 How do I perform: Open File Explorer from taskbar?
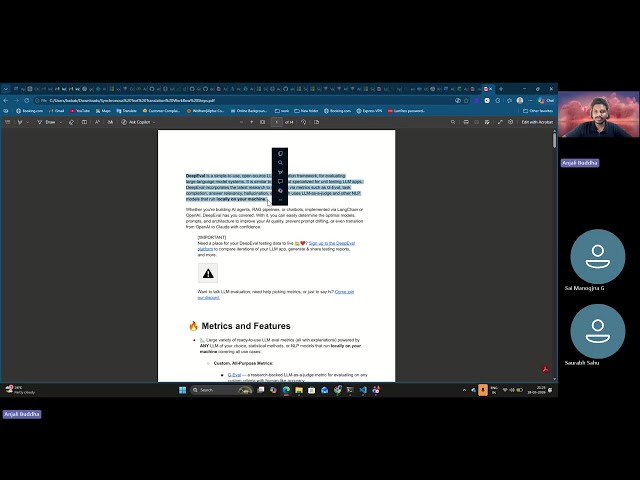pos(299,390)
